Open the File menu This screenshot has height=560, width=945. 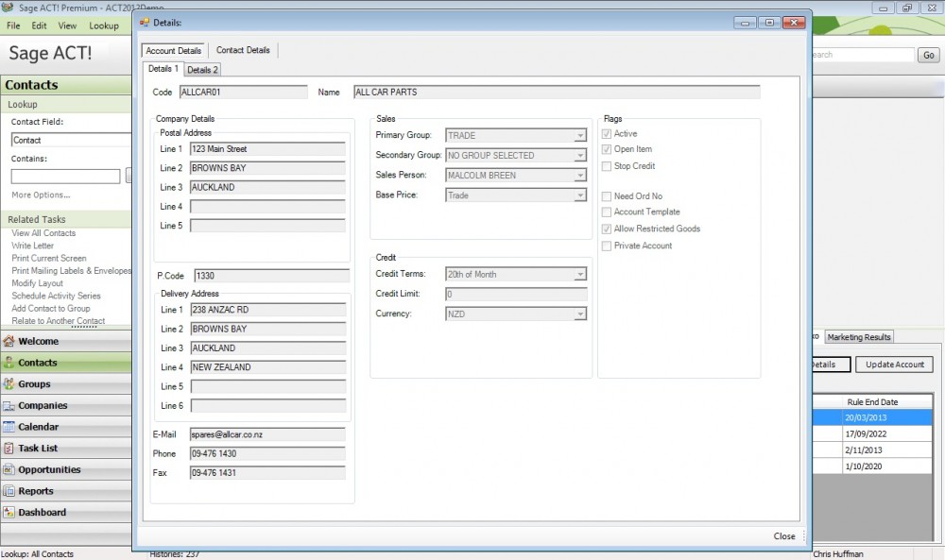coord(13,25)
